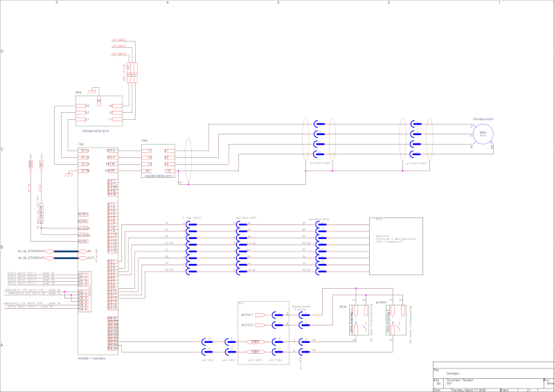This screenshot has height=392, width=554.
Task: Click the AX5206-1 Dosciator label
Action: [x=92, y=358]
